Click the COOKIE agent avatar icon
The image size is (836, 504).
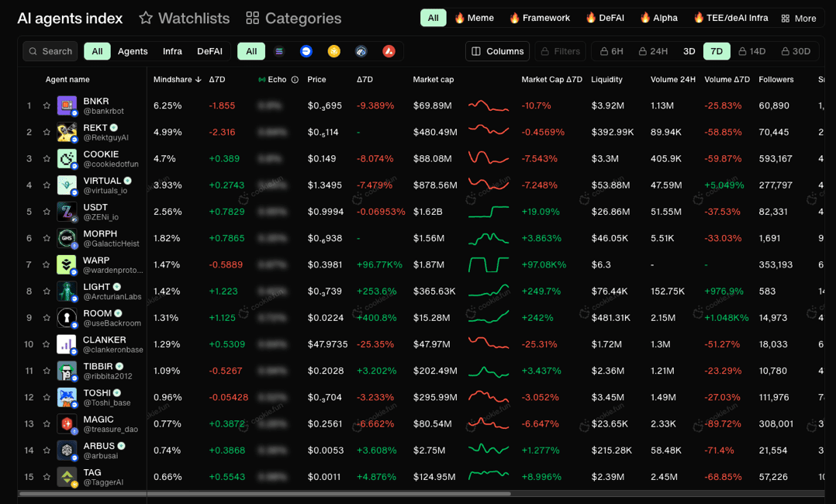coord(67,159)
